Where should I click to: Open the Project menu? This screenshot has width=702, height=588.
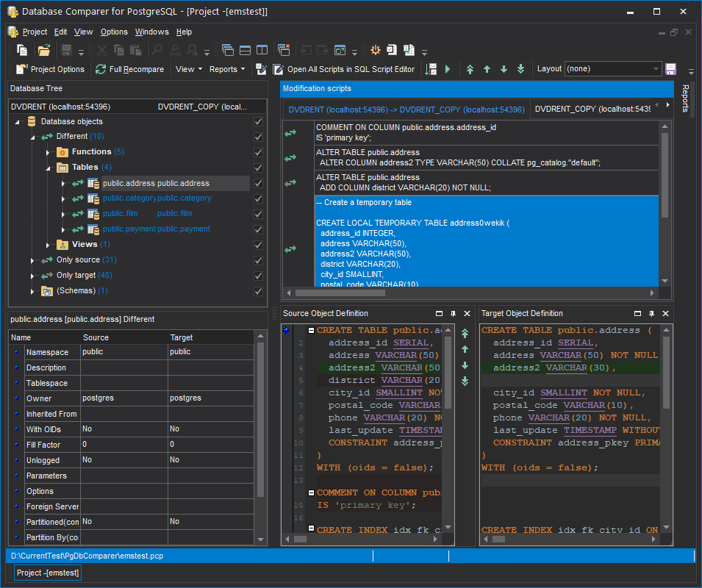pos(35,32)
